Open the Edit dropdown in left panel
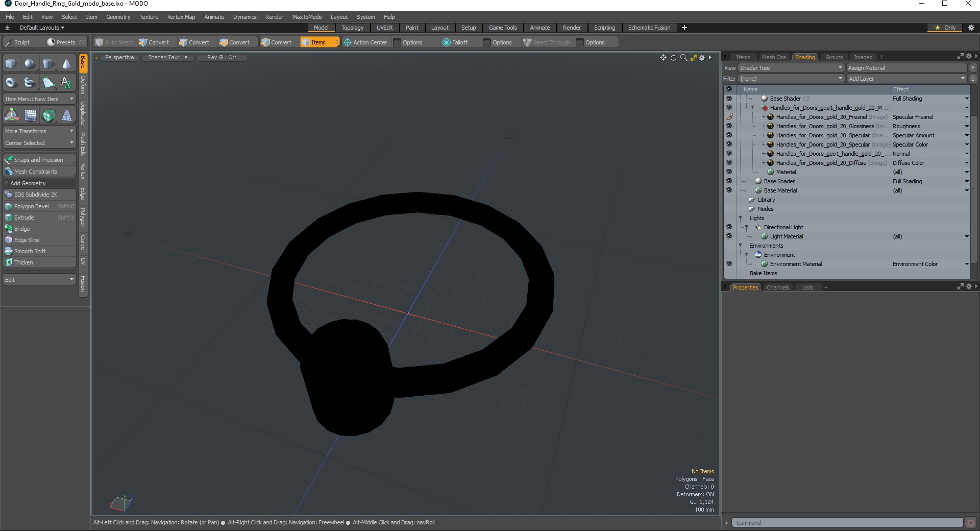The image size is (980, 531). point(39,280)
